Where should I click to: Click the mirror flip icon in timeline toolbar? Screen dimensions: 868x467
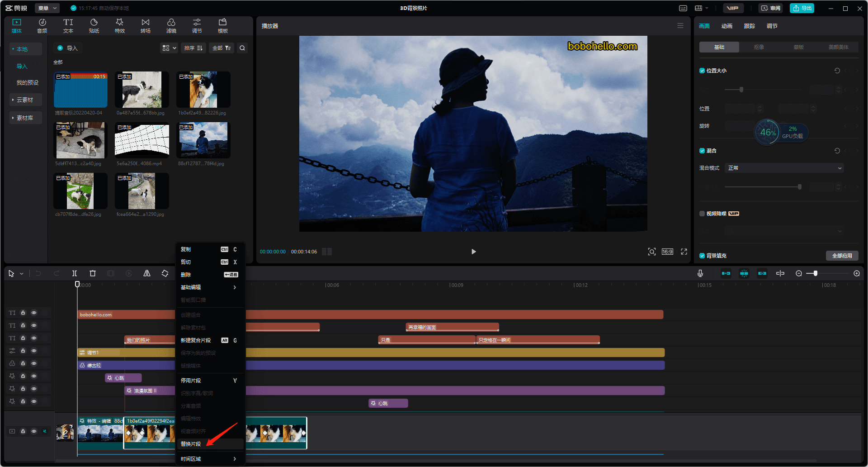tap(147, 273)
